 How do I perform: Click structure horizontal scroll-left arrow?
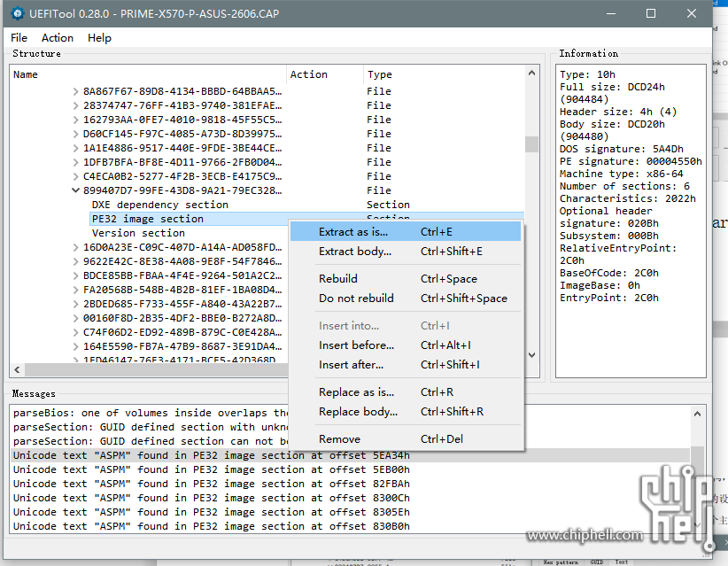pos(17,369)
